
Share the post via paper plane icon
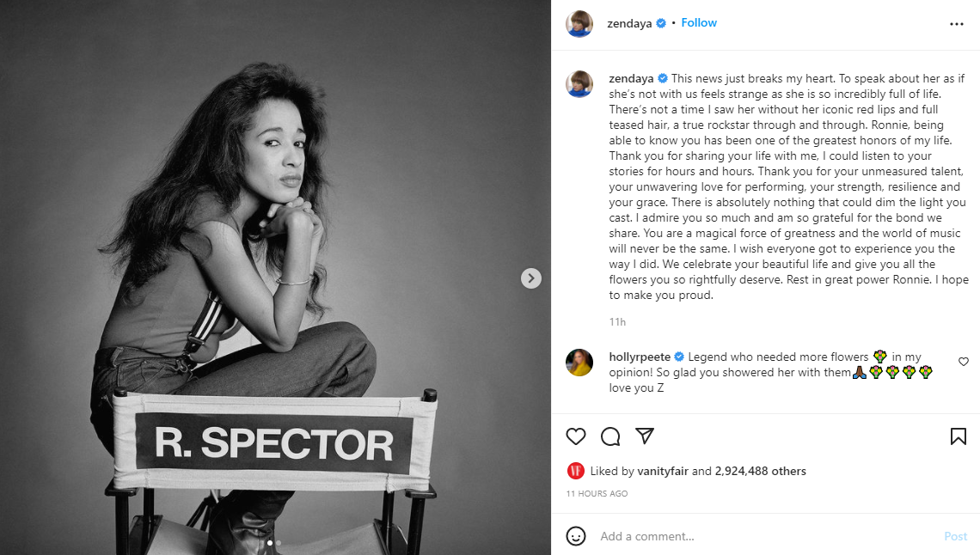click(645, 436)
